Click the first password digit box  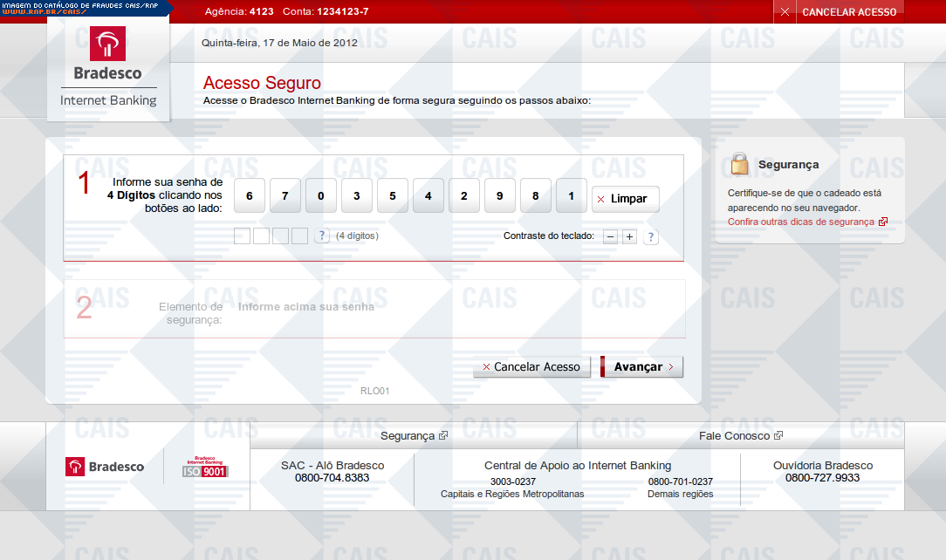[242, 236]
